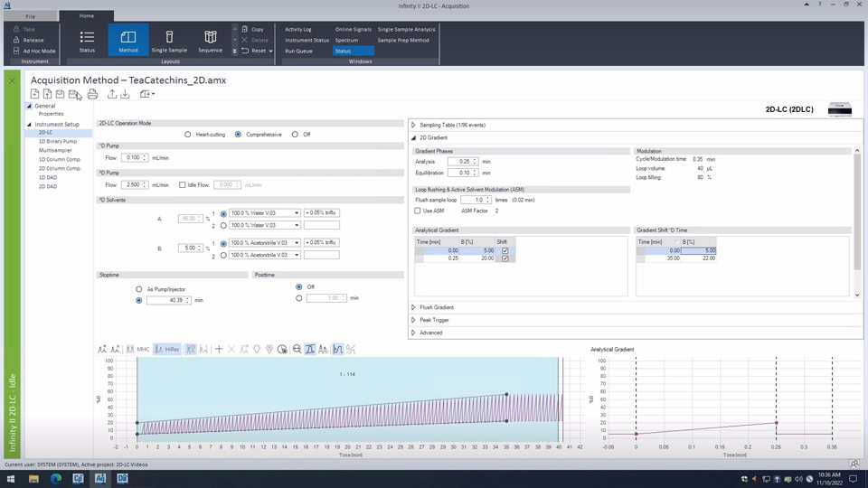Switch to Single Sample layout
Screen dimensions: 868x488
169,41
